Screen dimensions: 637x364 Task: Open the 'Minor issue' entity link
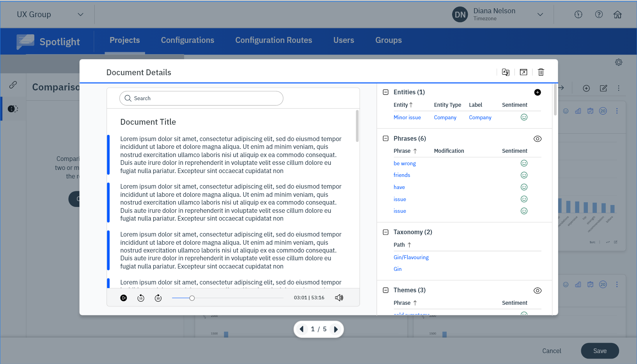pos(407,117)
